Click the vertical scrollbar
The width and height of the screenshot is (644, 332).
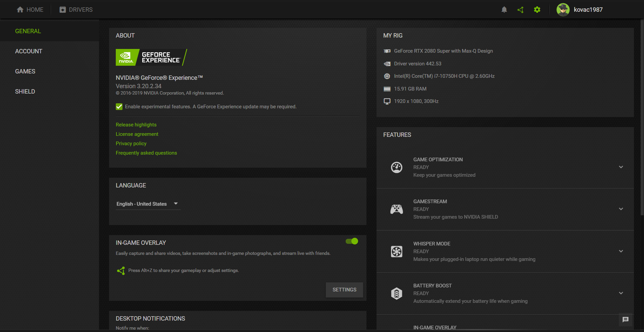coord(642,117)
